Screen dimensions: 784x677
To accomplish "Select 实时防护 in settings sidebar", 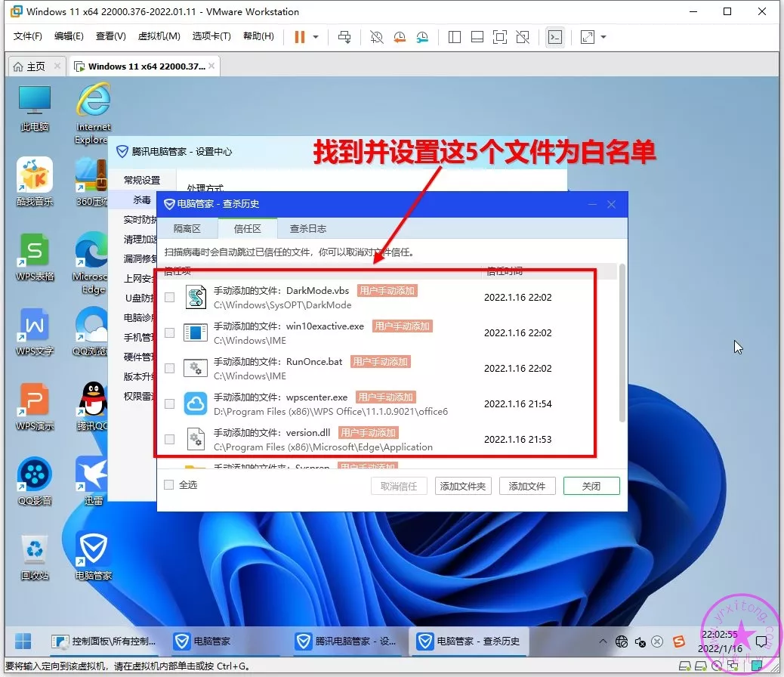I will coord(140,220).
